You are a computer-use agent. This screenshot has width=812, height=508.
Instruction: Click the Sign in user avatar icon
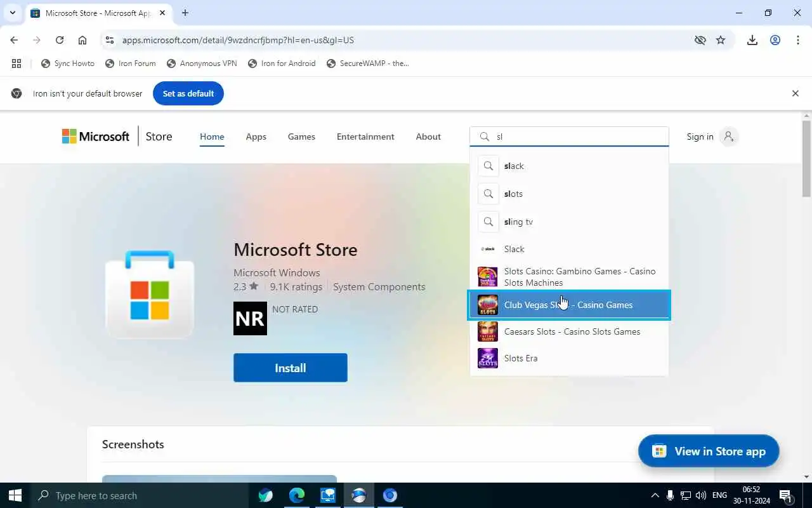coord(729,137)
